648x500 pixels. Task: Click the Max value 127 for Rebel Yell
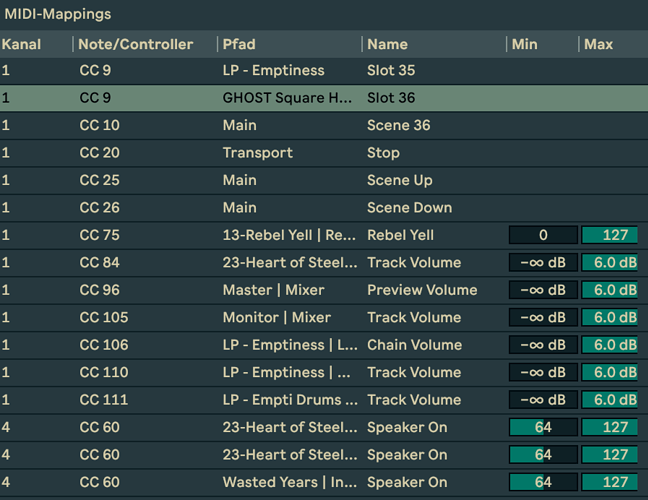tap(609, 235)
